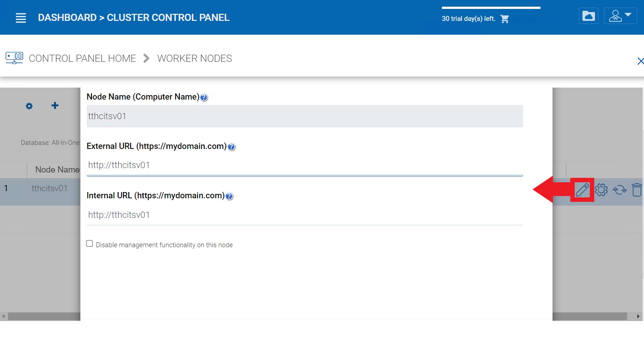Screen dimensions: 644x341
Task: Click the trash delete icon in node row
Action: click(637, 190)
